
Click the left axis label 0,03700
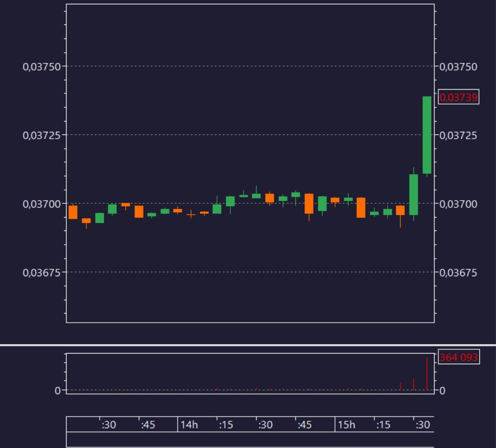click(42, 204)
